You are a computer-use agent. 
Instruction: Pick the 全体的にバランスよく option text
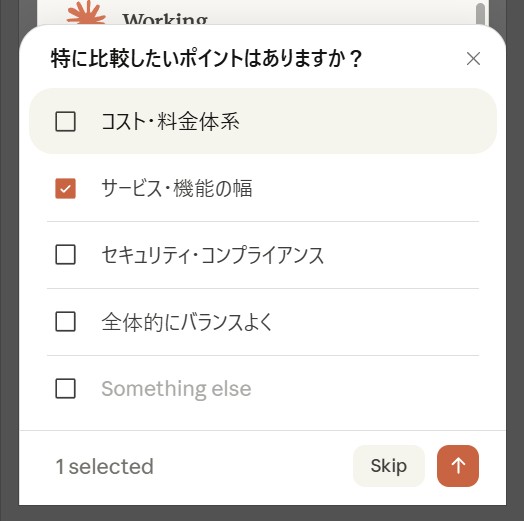point(187,322)
